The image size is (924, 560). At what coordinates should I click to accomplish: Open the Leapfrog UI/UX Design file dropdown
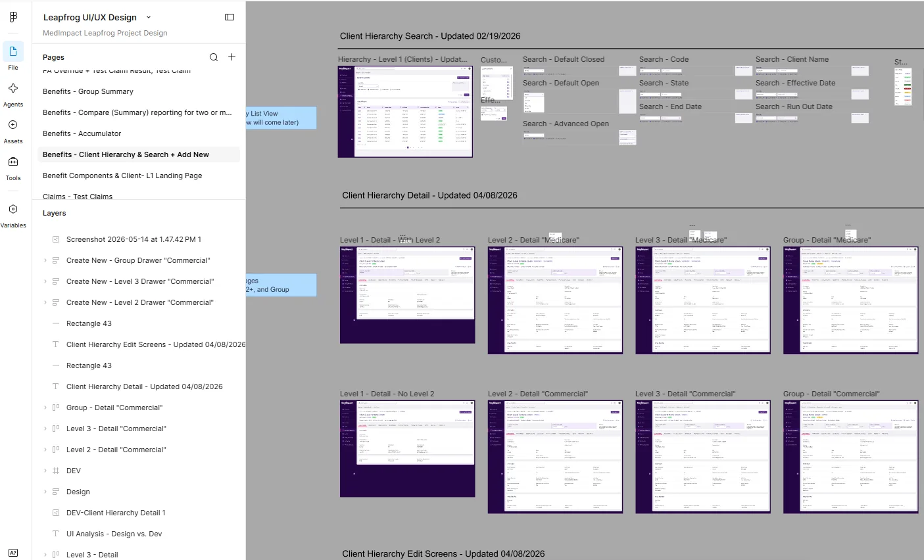149,18
